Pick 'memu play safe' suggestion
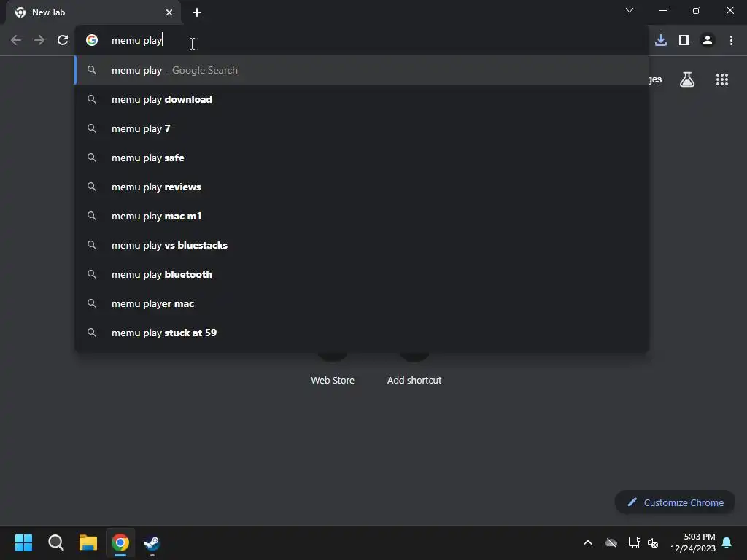747x560 pixels. [x=362, y=157]
